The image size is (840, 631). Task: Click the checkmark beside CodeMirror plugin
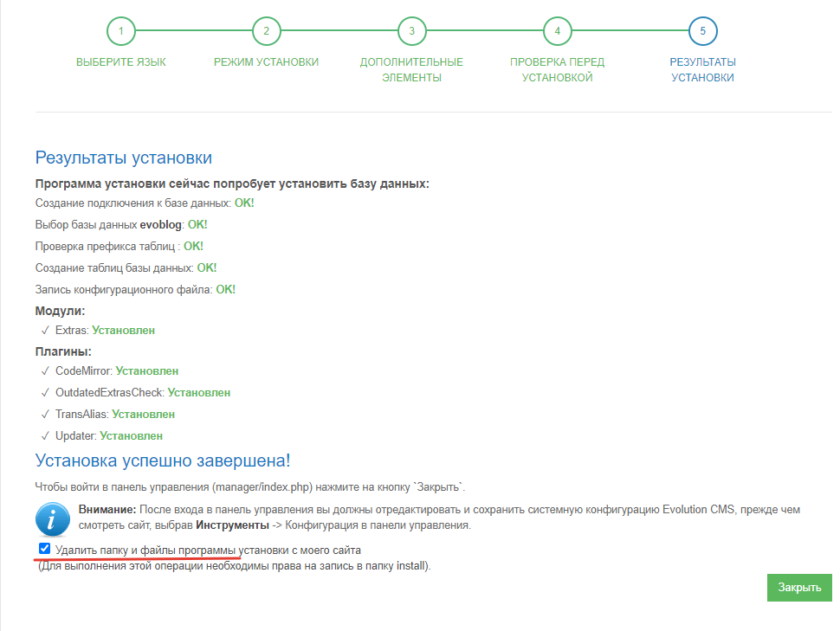(x=45, y=371)
